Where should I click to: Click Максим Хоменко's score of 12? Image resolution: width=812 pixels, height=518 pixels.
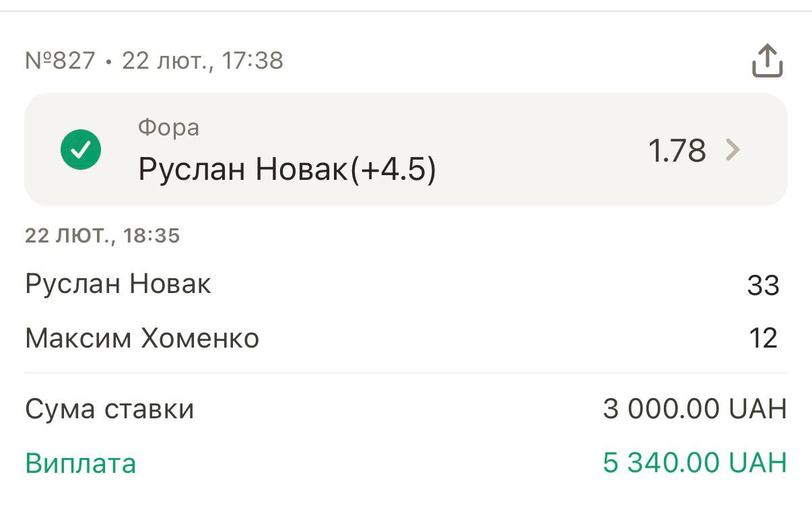click(763, 338)
